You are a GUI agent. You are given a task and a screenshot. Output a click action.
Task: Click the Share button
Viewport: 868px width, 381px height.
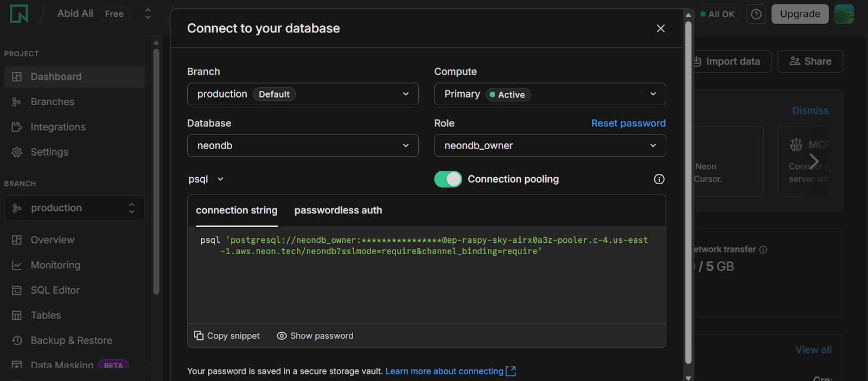click(x=810, y=62)
